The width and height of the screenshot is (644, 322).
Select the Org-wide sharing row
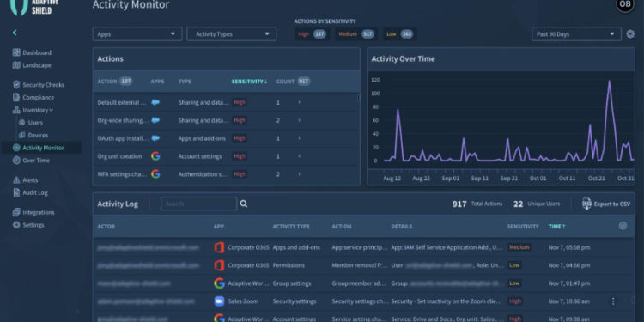pos(226,120)
